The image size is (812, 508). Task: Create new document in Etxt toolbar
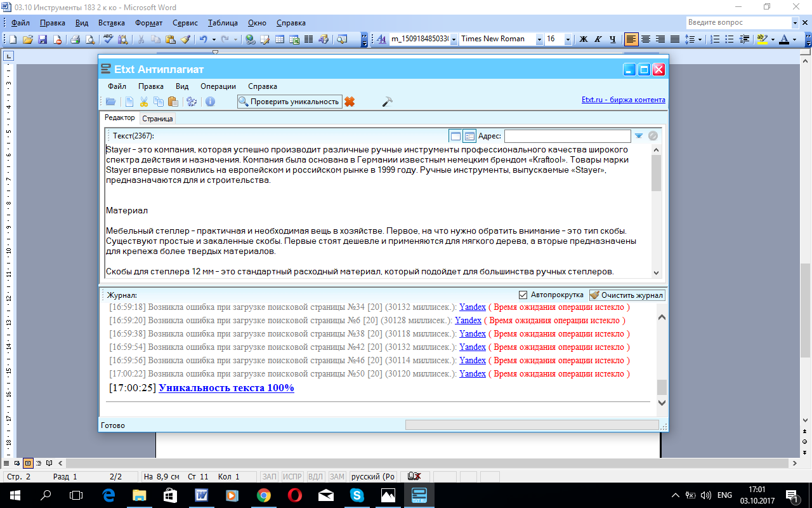(x=129, y=102)
